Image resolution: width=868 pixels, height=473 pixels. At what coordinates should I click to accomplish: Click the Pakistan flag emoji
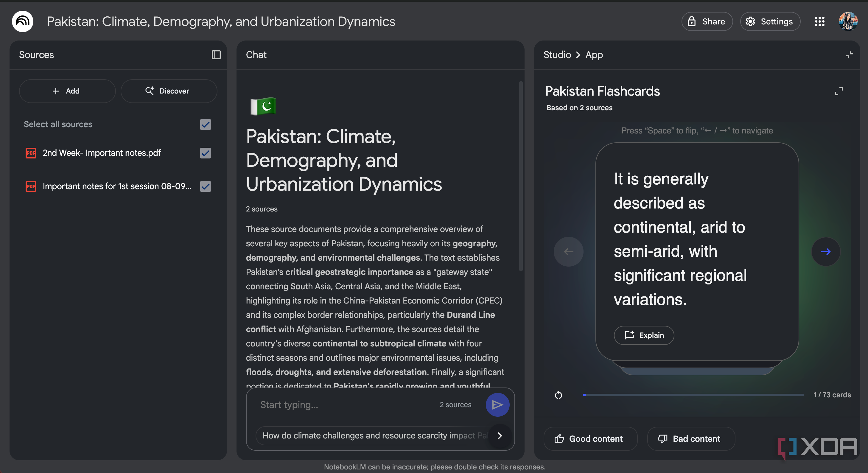[263, 106]
